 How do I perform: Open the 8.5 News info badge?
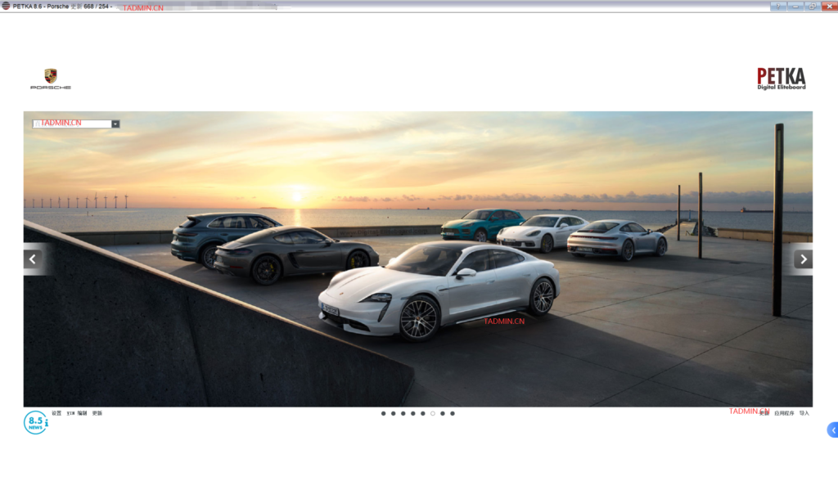tap(35, 422)
